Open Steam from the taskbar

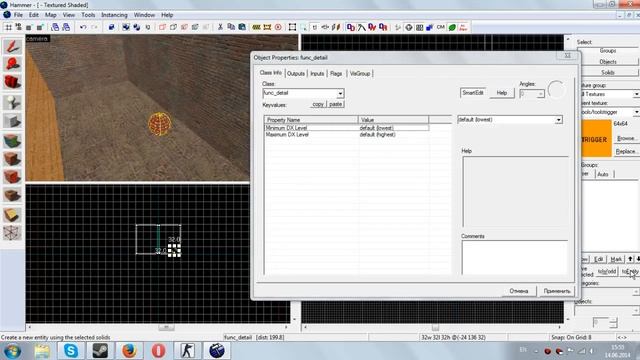point(100,351)
